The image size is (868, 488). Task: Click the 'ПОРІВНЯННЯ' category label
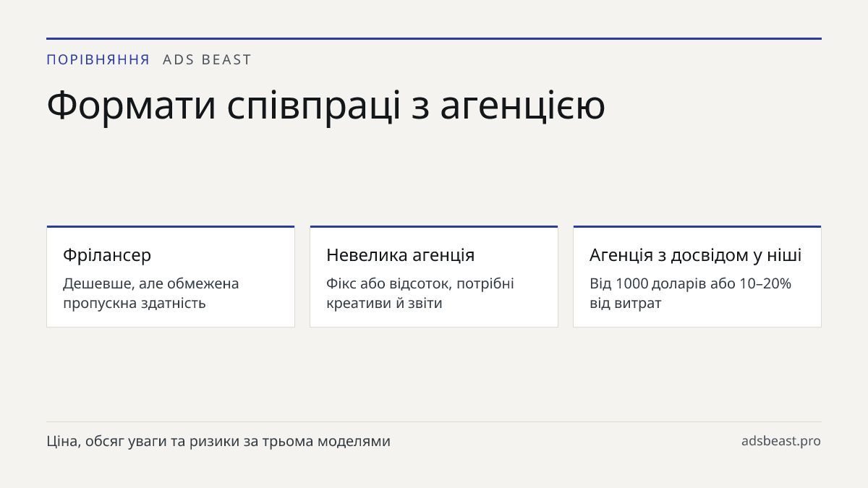click(x=98, y=60)
